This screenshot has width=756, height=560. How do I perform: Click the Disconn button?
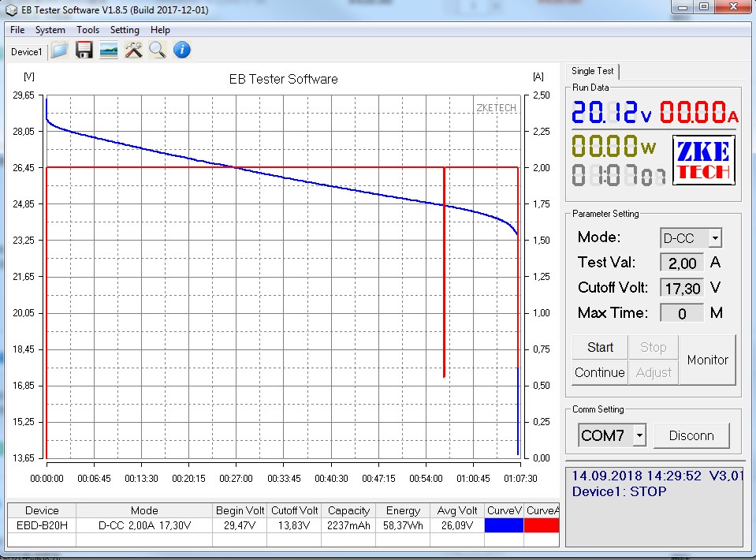click(x=691, y=435)
